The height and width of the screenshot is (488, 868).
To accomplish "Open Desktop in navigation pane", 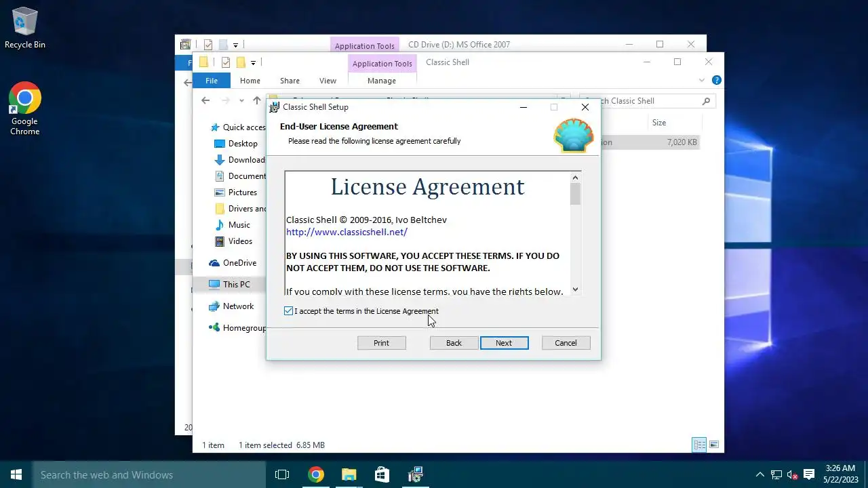I will (236, 144).
